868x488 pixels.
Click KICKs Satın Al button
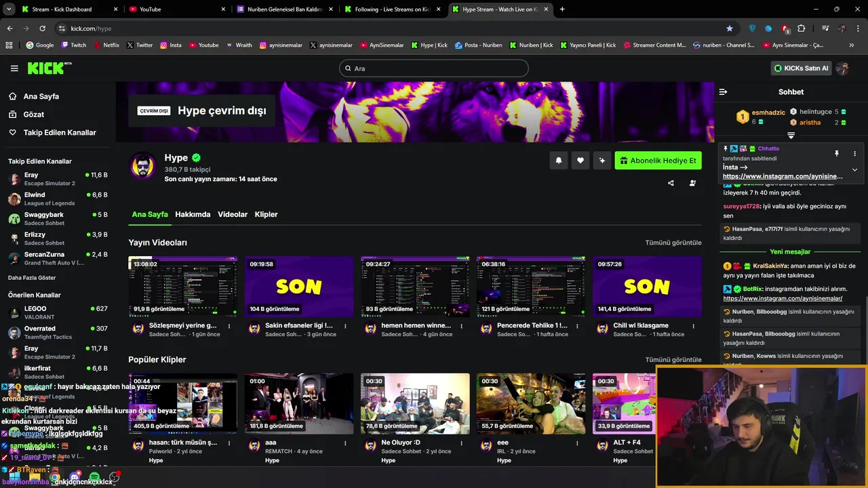(x=802, y=68)
